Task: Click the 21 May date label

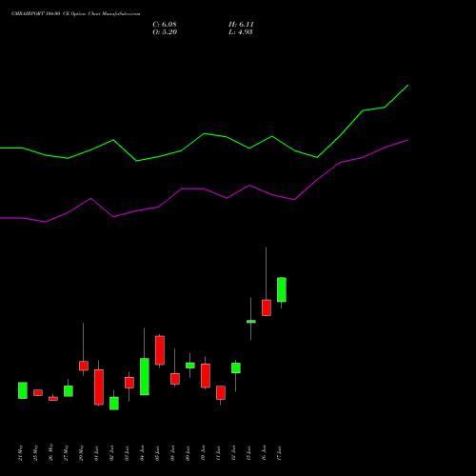Action: click(21, 453)
